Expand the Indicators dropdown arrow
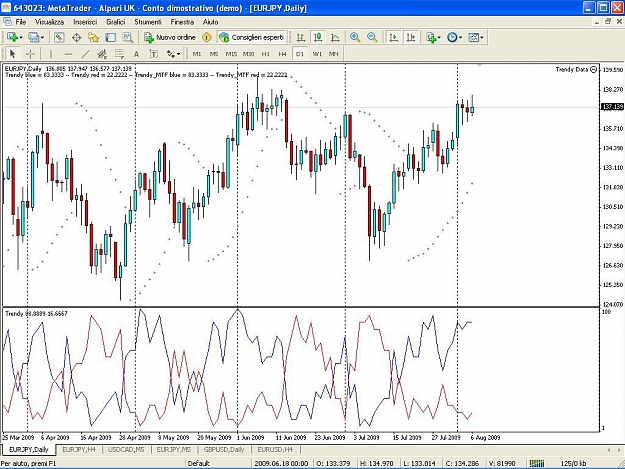 (x=439, y=37)
